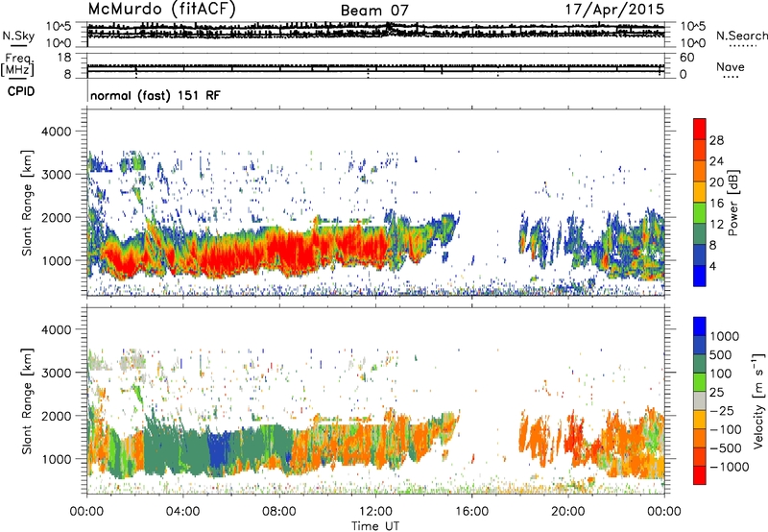The height and width of the screenshot is (532, 768).
Task: Click the red bottom of velocity color bar
Action: point(700,475)
